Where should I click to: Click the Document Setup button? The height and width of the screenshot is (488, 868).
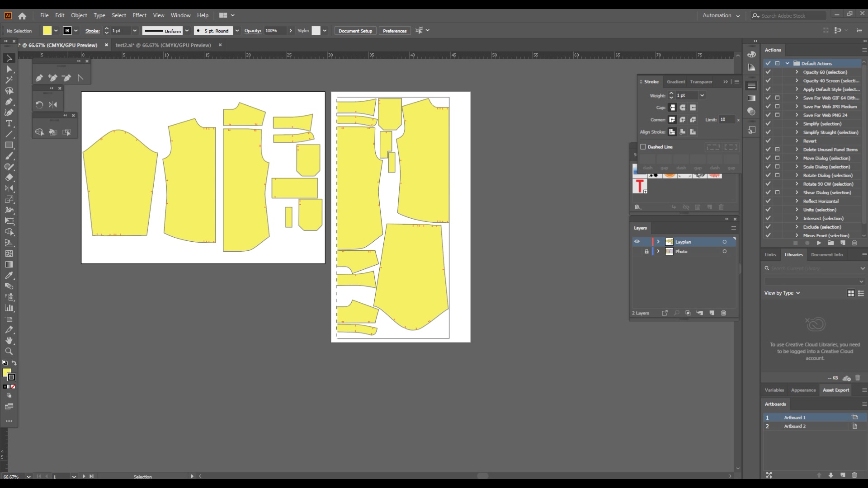354,30
